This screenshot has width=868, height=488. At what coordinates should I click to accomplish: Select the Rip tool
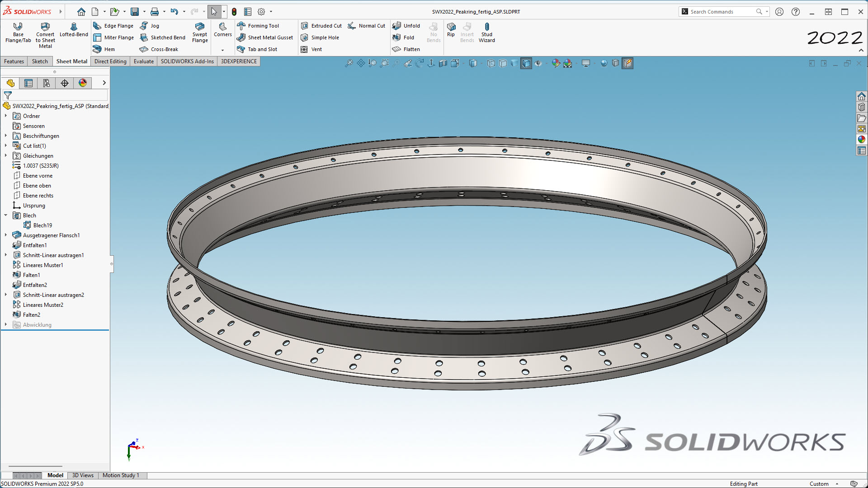click(451, 30)
